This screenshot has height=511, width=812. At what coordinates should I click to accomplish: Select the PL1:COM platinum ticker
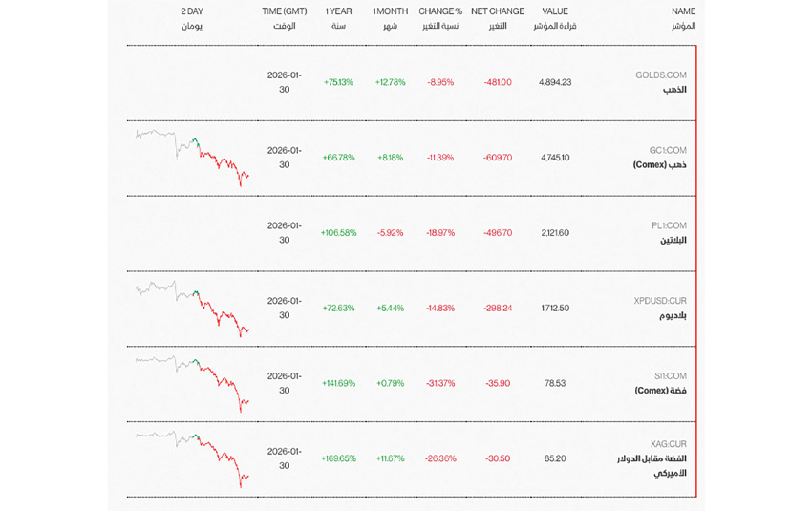(x=669, y=226)
